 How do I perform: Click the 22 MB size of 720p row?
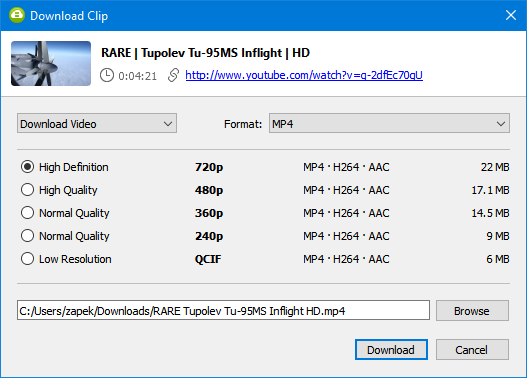495,167
